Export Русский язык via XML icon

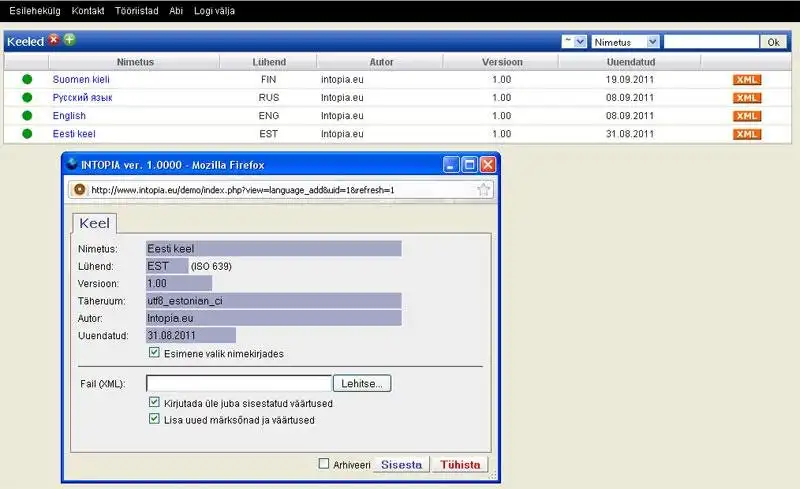[747, 97]
